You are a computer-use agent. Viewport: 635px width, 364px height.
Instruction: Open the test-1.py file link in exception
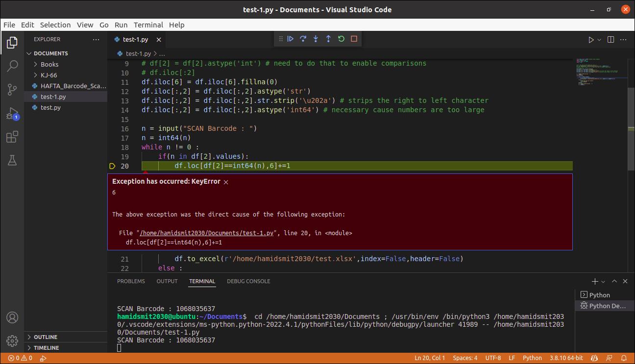click(206, 233)
